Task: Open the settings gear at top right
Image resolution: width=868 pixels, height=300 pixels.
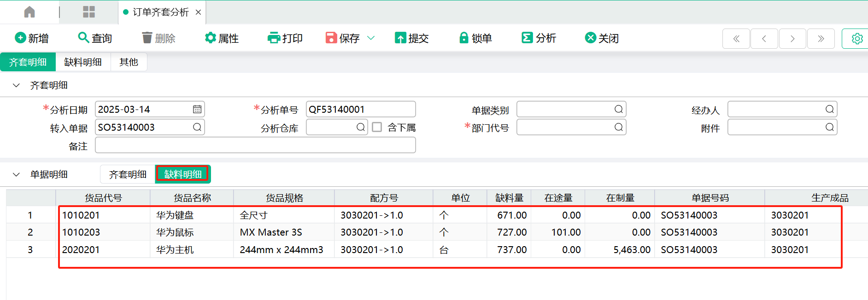Action: pyautogui.click(x=856, y=39)
